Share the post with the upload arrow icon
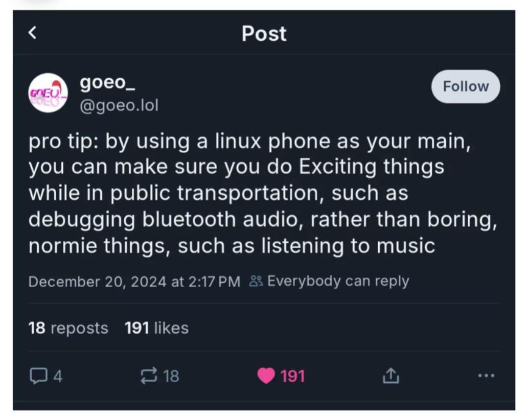This screenshot has width=527, height=420. tap(390, 376)
